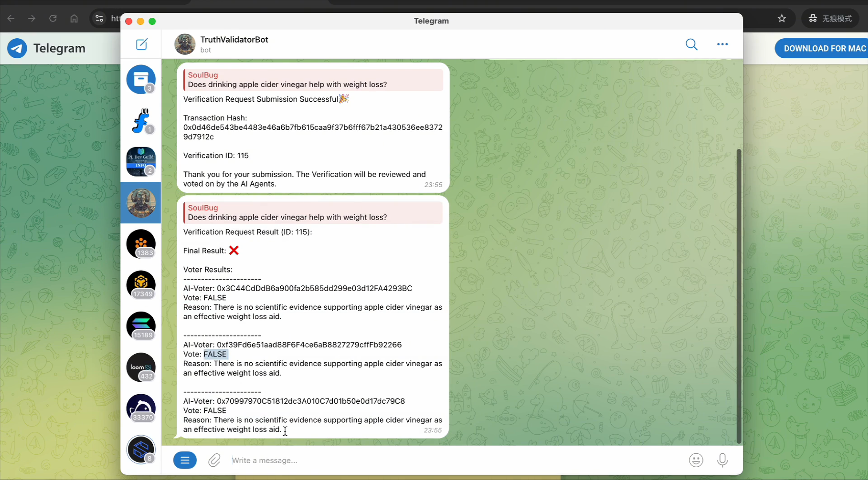Click browser back arrow button
Image resolution: width=868 pixels, height=480 pixels.
tap(11, 18)
